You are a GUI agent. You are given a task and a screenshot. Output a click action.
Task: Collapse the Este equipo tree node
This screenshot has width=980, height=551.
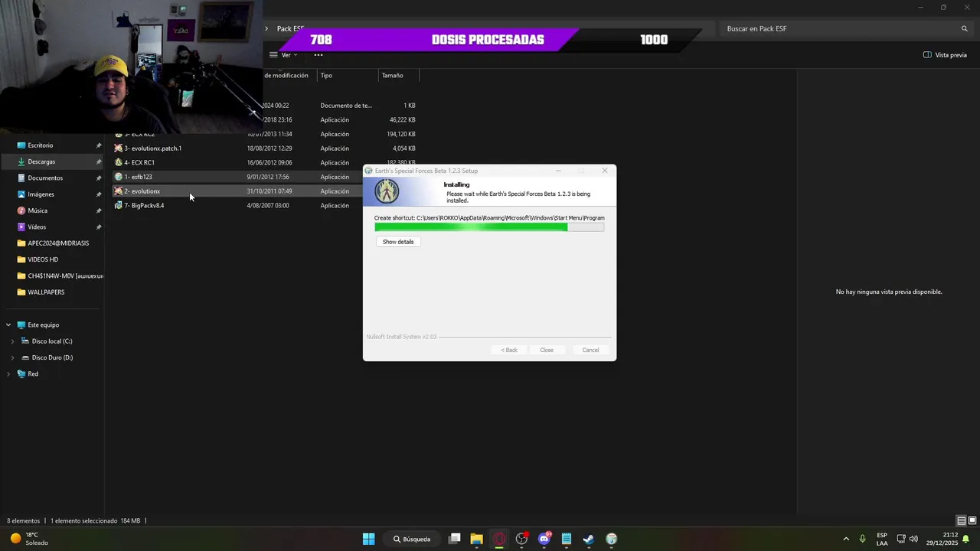8,324
